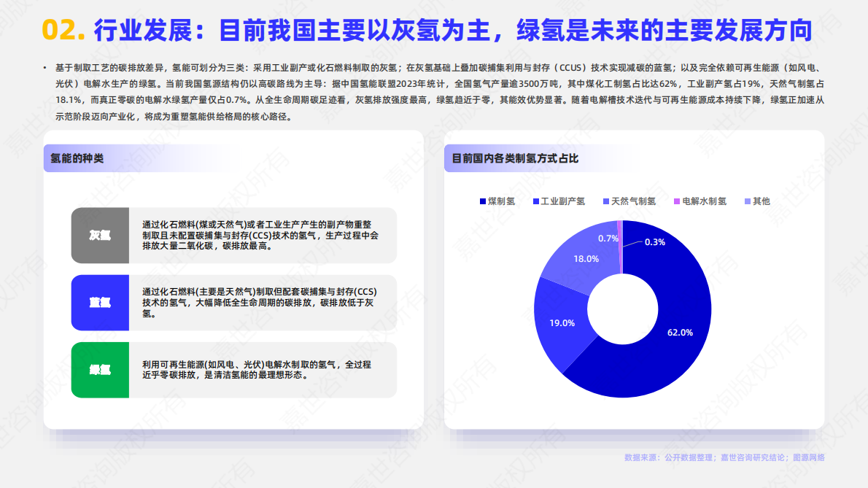Click the gray 灰氢 label block
Viewport: 868px width, 488px height.
click(x=100, y=236)
